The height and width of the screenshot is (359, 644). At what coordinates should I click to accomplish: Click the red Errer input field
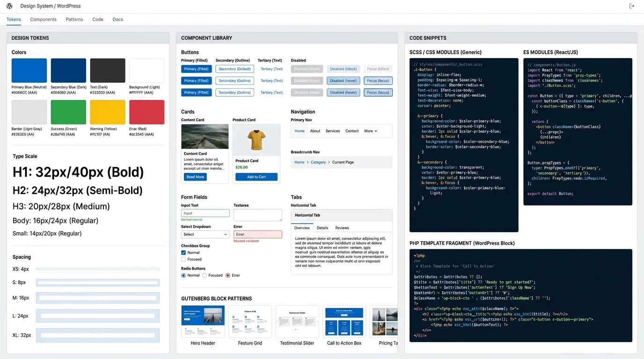point(258,234)
